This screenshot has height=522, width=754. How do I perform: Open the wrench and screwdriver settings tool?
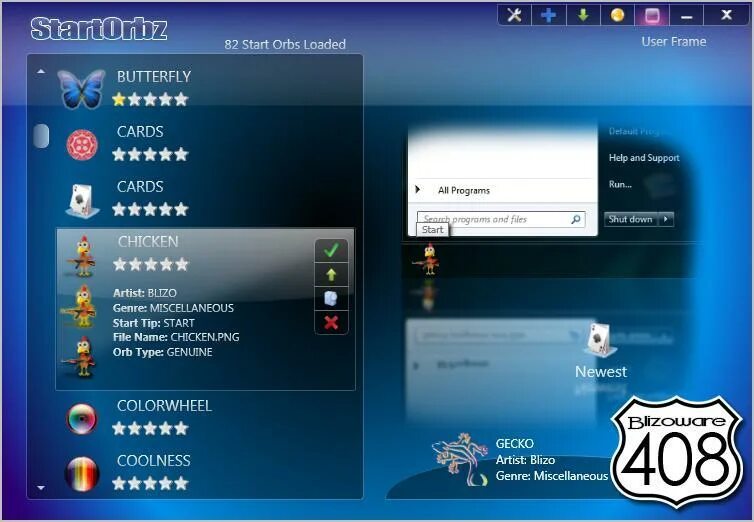(x=515, y=15)
